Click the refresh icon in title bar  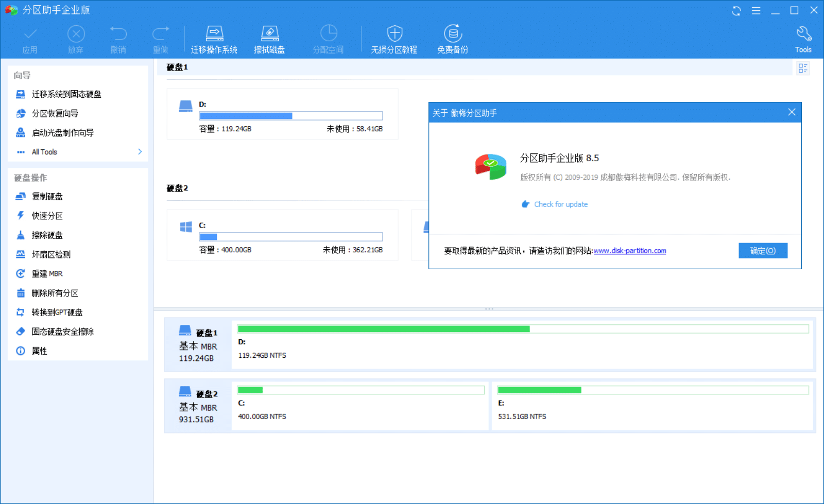[x=736, y=11]
